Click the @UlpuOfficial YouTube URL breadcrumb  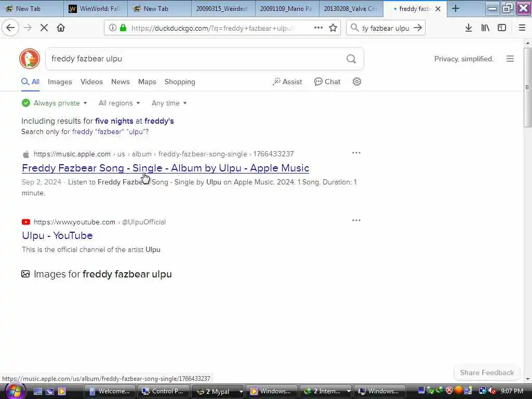[x=144, y=222]
